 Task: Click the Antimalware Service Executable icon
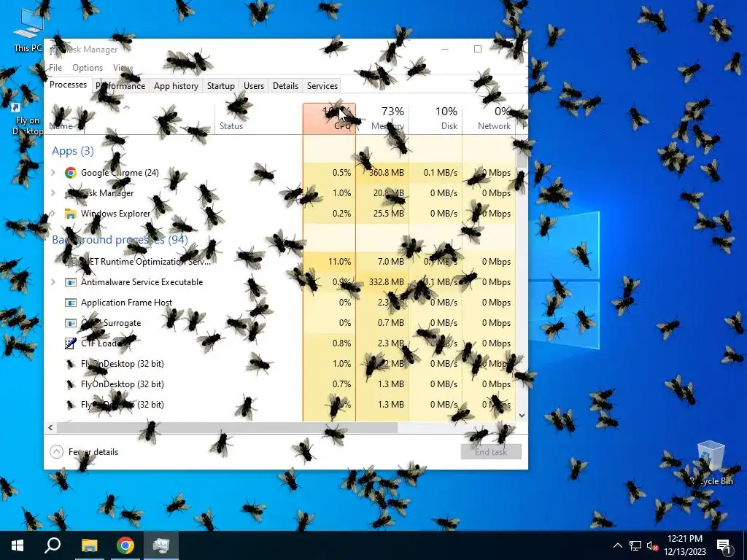71,282
